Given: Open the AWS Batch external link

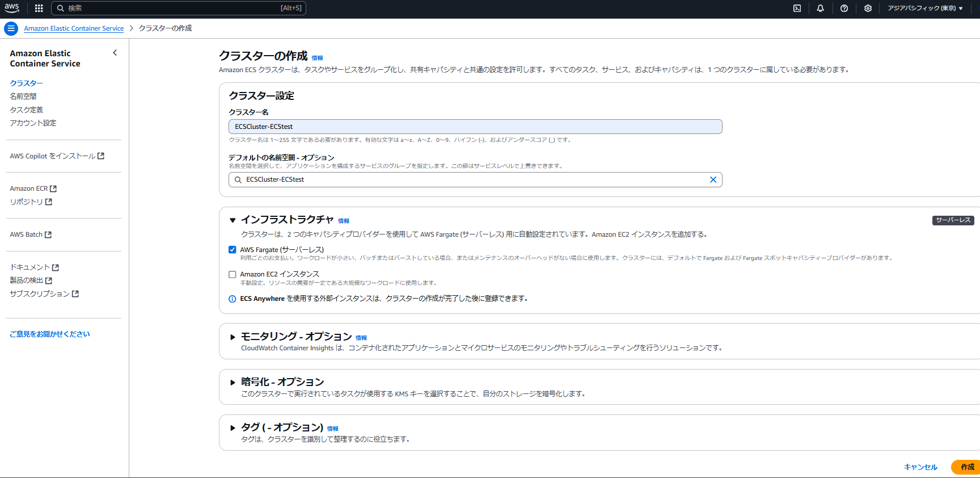Looking at the screenshot, I should point(31,234).
